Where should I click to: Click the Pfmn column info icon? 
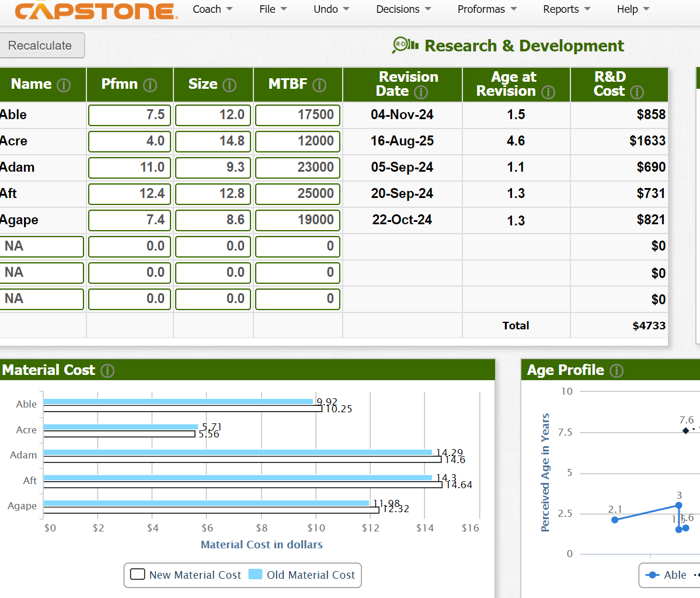150,85
